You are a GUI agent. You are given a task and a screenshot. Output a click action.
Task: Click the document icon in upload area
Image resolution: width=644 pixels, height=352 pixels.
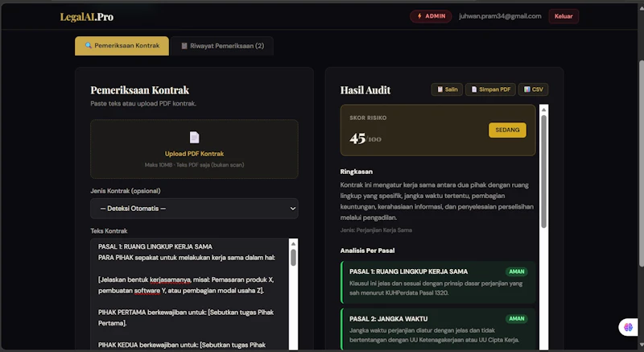[x=194, y=137]
